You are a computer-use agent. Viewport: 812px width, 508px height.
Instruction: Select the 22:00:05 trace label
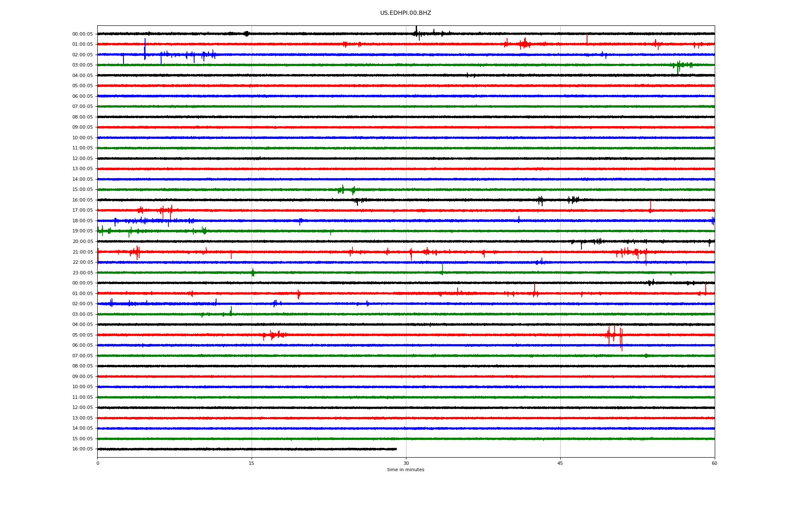pyautogui.click(x=82, y=262)
